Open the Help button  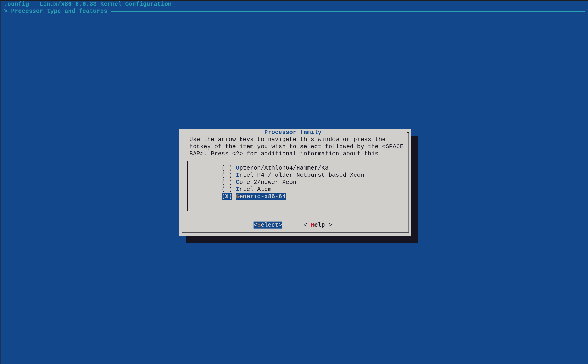(x=318, y=225)
